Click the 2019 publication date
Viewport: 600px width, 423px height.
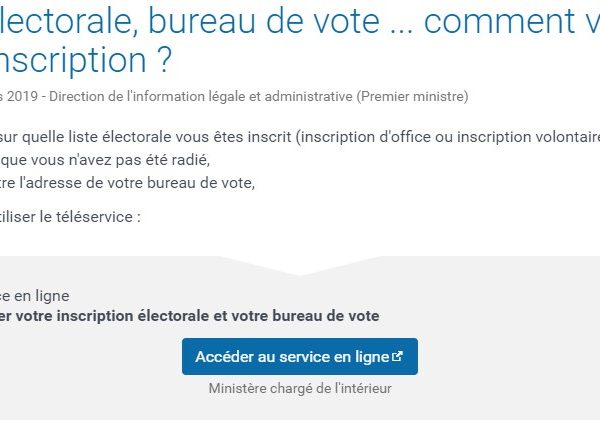click(22, 96)
